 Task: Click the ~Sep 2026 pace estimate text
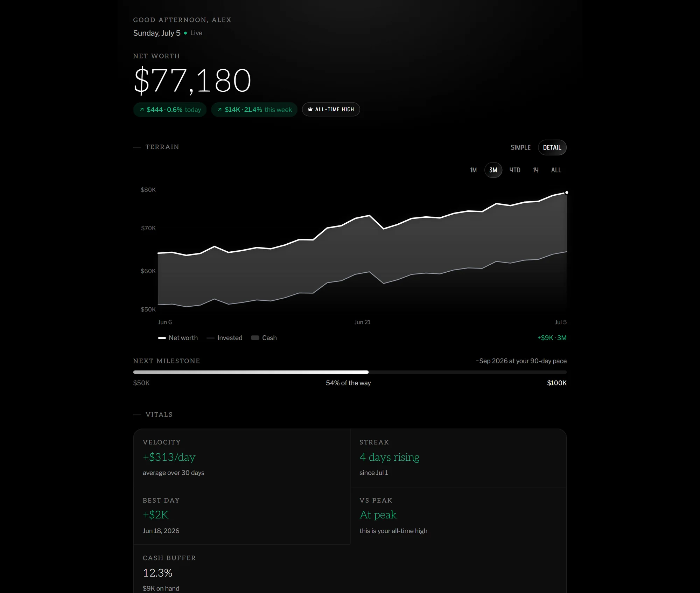(521, 361)
